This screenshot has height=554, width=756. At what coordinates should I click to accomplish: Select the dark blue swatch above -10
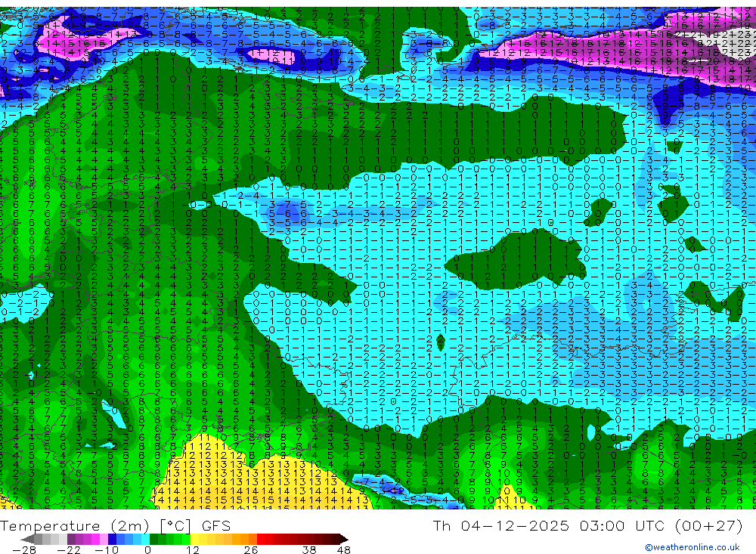pyautogui.click(x=113, y=539)
